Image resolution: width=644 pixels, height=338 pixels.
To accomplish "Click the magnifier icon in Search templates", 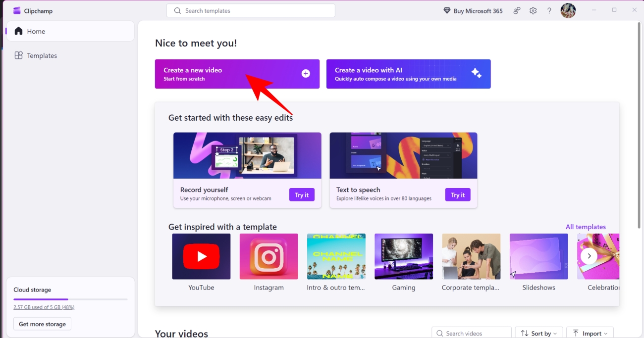I will 177,10.
